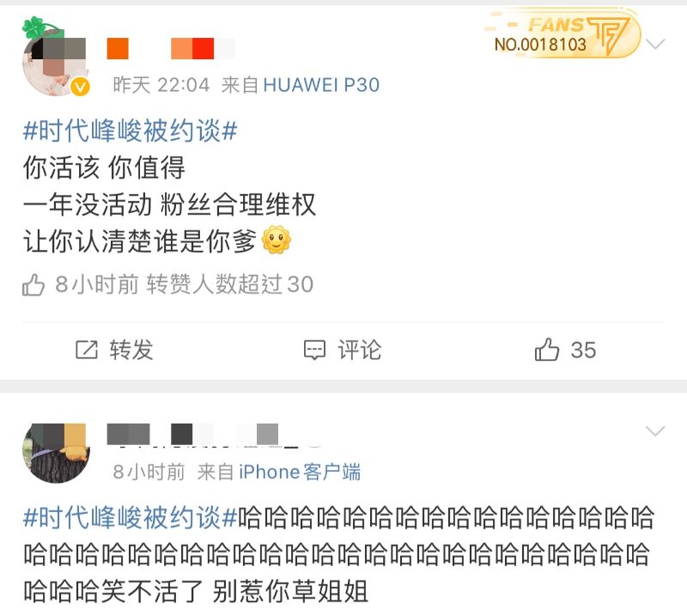Tap the comment (评论) speech bubble icon
This screenshot has height=616, width=687.
tap(314, 350)
